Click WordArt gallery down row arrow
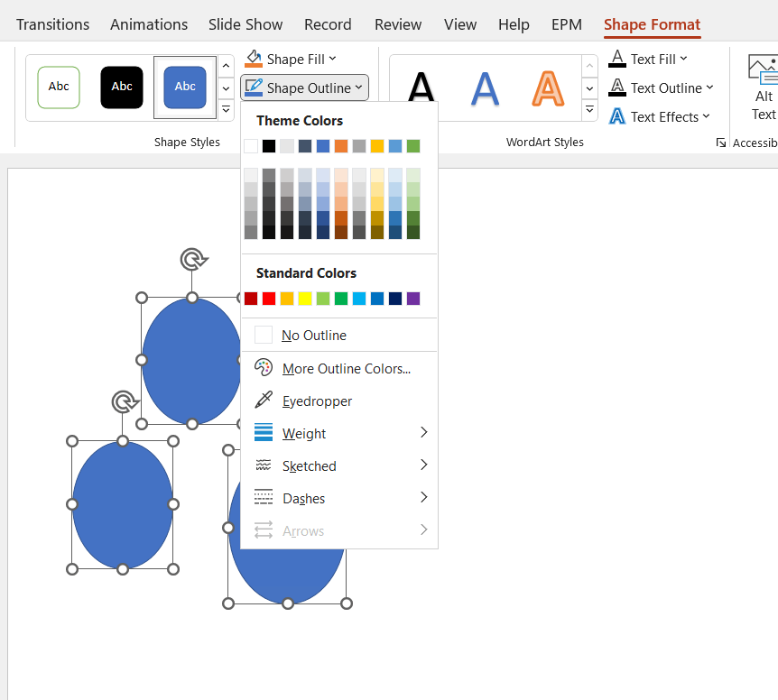This screenshot has height=700, width=778. coord(589,88)
